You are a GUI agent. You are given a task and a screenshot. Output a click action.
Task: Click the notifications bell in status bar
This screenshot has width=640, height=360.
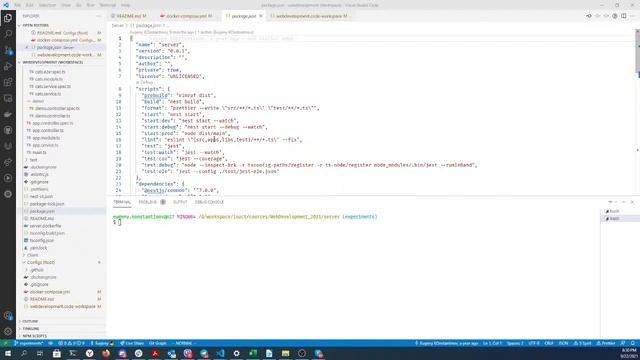(633, 343)
